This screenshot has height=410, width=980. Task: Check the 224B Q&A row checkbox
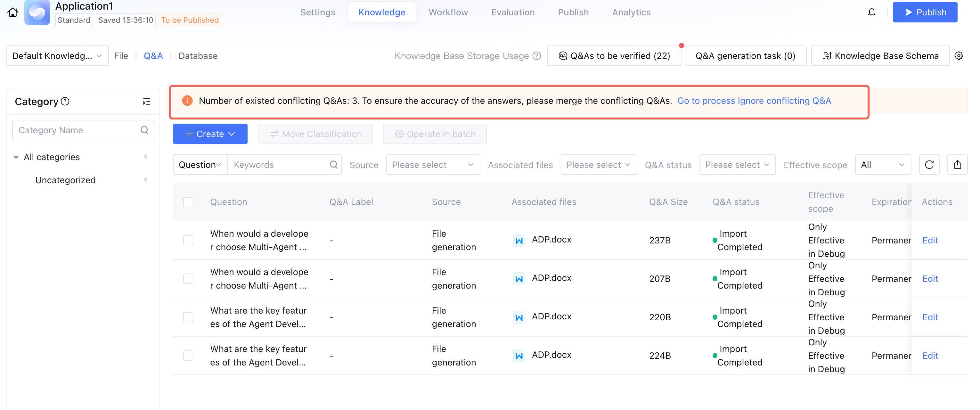coord(188,356)
